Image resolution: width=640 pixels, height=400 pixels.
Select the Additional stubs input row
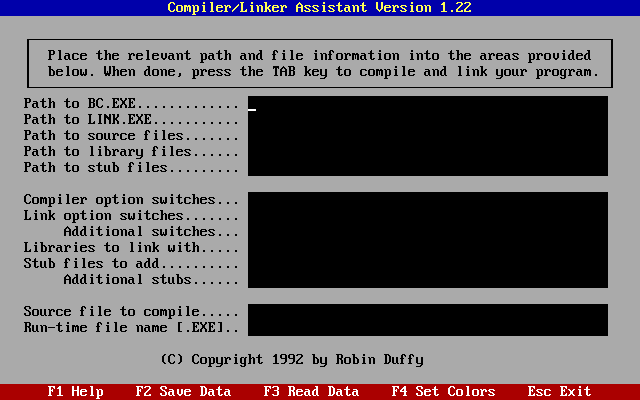427,280
